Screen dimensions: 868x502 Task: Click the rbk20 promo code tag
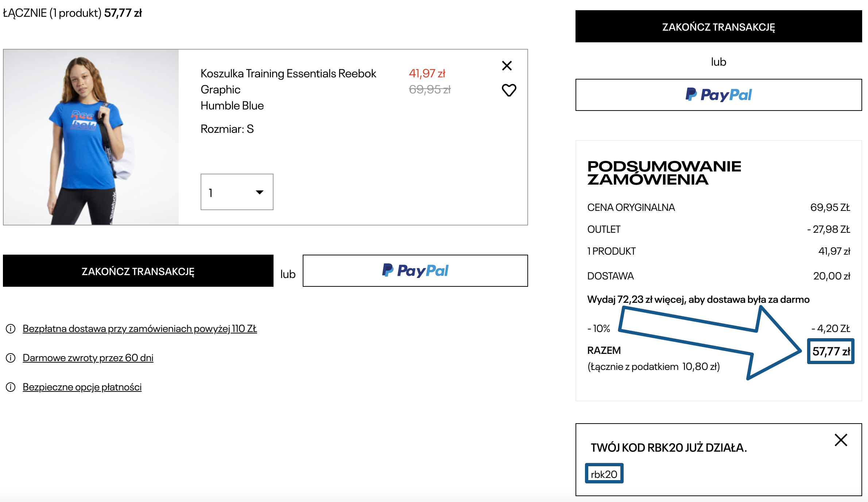click(x=604, y=474)
